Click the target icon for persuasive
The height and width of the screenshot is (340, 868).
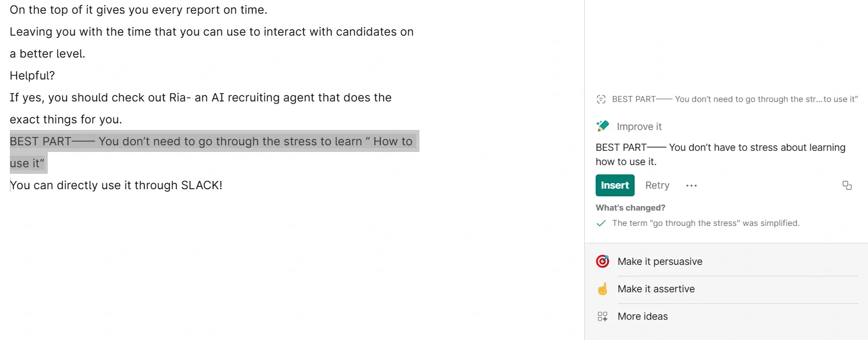tap(602, 262)
